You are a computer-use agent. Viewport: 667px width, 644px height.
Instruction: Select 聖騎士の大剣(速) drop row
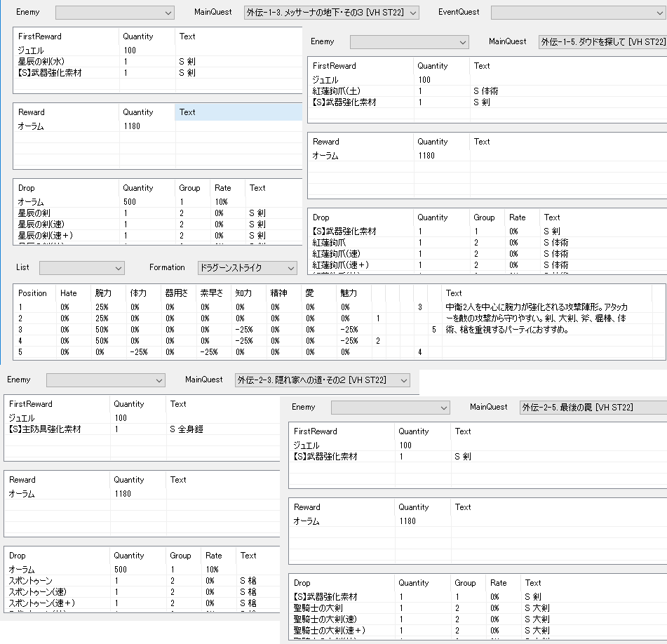(x=478, y=619)
